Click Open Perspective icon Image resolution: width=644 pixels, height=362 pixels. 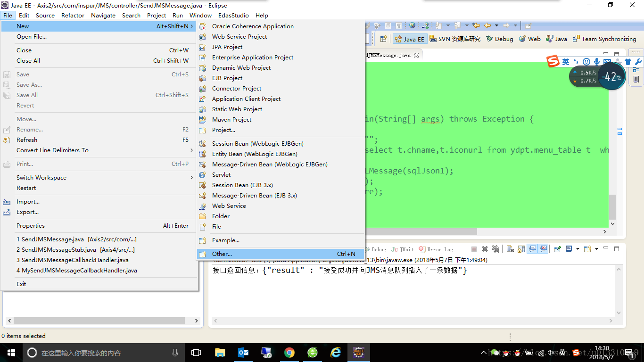pos(383,39)
